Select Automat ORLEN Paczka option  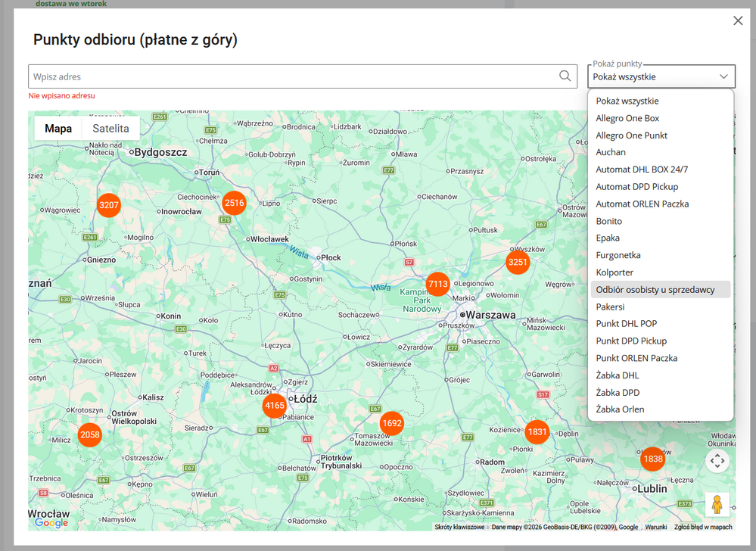click(642, 204)
